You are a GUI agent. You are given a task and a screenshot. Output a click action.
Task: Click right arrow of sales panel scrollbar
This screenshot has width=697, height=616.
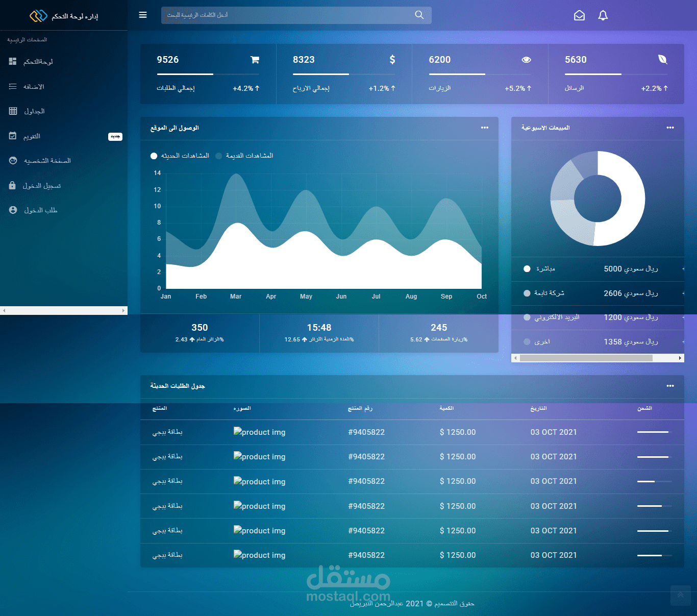pyautogui.click(x=680, y=358)
